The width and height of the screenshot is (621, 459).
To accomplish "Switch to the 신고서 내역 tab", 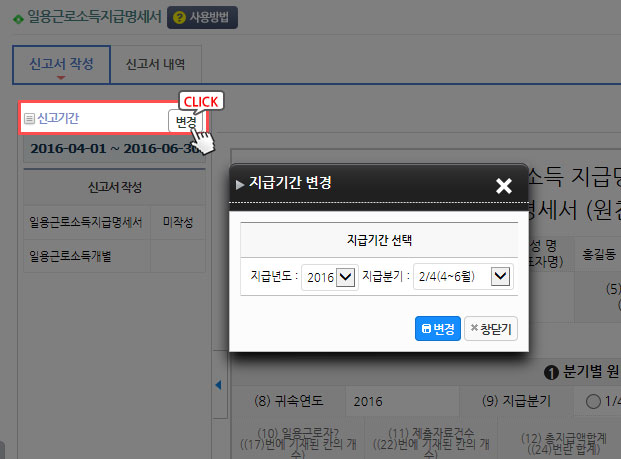I will [x=156, y=65].
